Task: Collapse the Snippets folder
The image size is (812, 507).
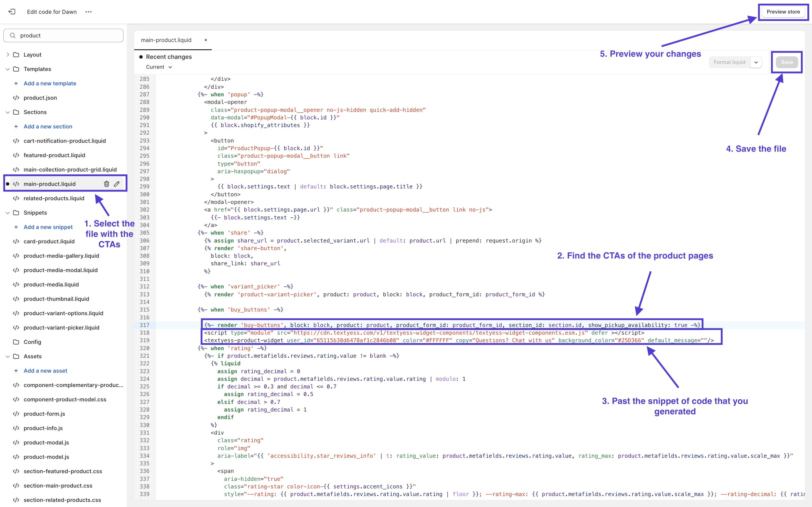Action: coord(8,213)
